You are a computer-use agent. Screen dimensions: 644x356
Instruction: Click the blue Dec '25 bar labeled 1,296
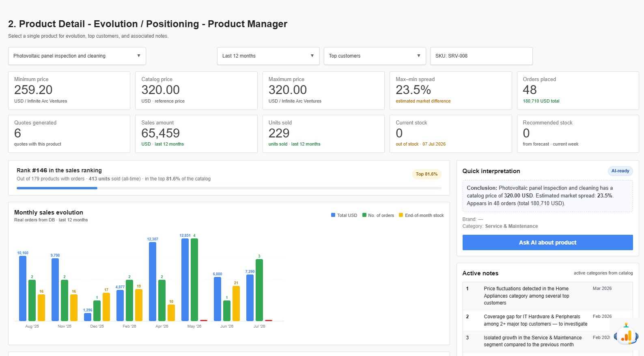pos(88,317)
